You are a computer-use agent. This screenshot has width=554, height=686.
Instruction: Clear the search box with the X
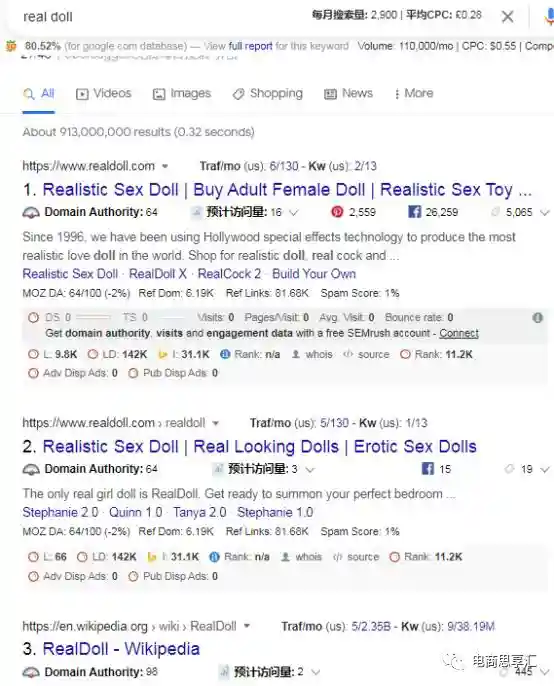(507, 17)
